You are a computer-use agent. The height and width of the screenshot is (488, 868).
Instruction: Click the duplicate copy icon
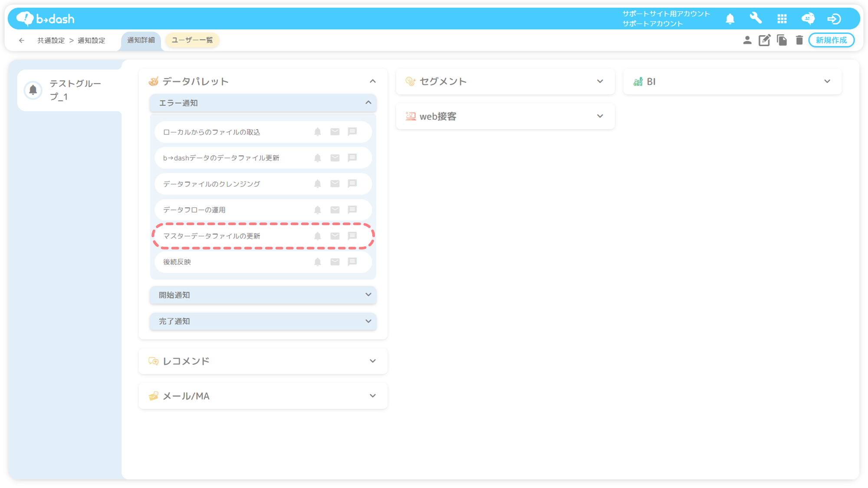tap(782, 40)
